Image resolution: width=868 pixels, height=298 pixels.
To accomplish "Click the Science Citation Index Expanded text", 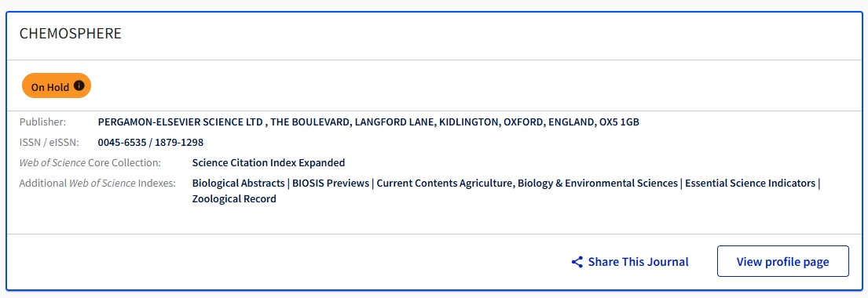I will click(269, 162).
